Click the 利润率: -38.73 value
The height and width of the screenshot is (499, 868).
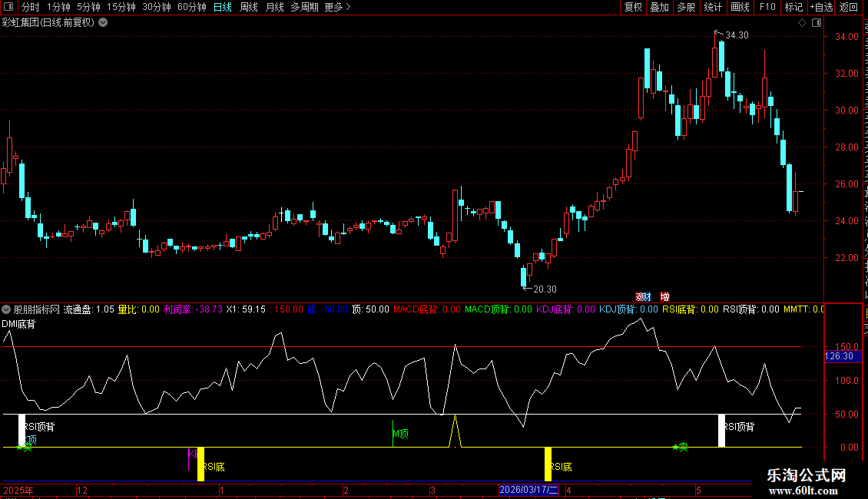pyautogui.click(x=193, y=309)
